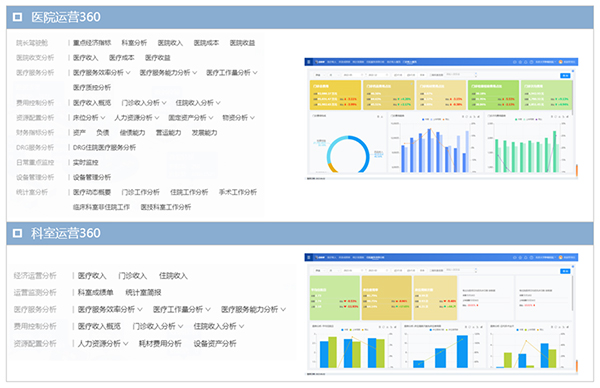The image size is (600, 388).
Task: Open the 耗材费用分析 link
Action: click(x=160, y=343)
